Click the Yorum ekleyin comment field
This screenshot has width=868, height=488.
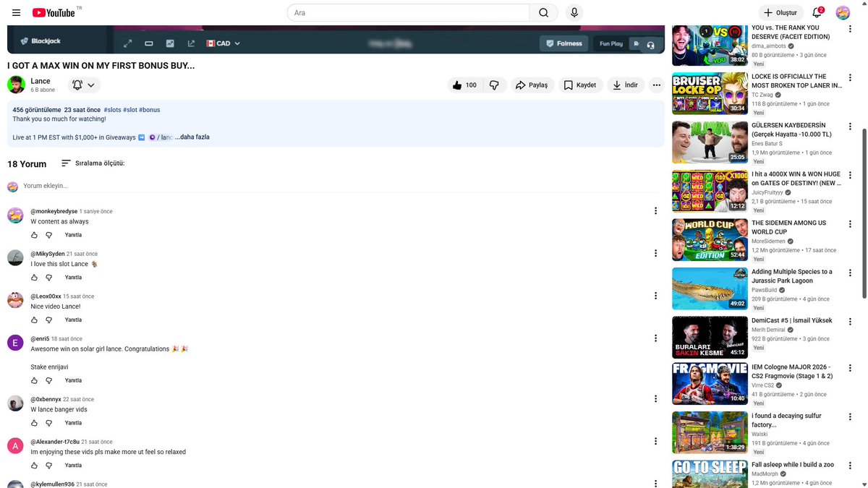[x=340, y=186]
